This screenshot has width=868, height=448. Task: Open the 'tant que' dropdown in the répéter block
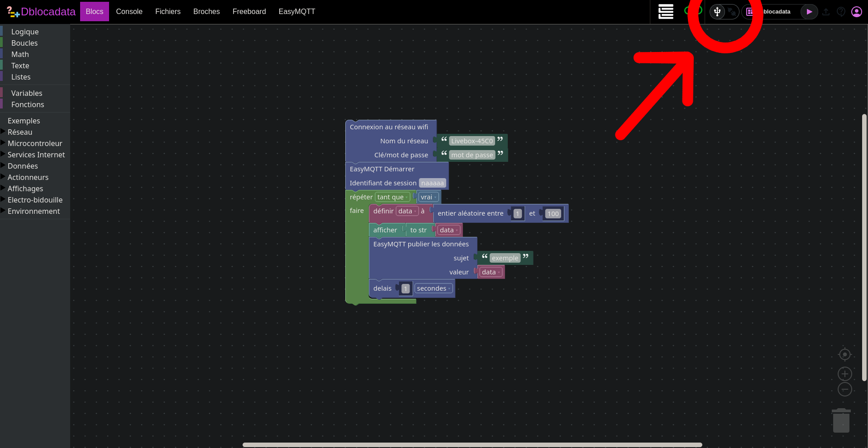[392, 197]
